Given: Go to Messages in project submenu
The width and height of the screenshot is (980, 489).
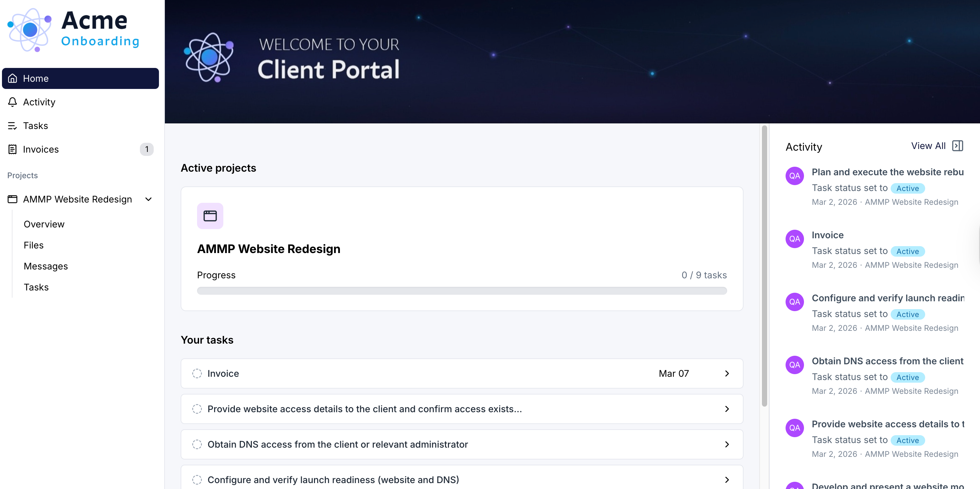Looking at the screenshot, I should tap(46, 266).
